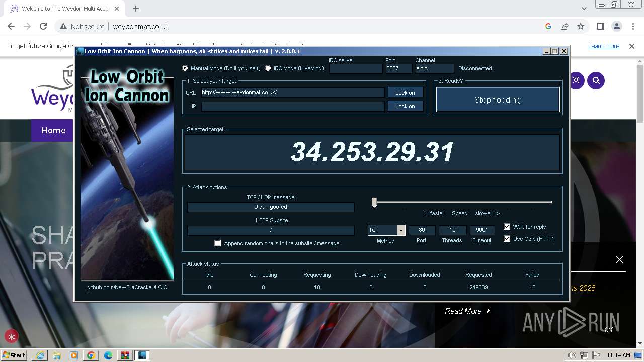Click the taskbar clock showing 11:14 AM
Viewport: 644px width, 362px height.
pyautogui.click(x=618, y=355)
